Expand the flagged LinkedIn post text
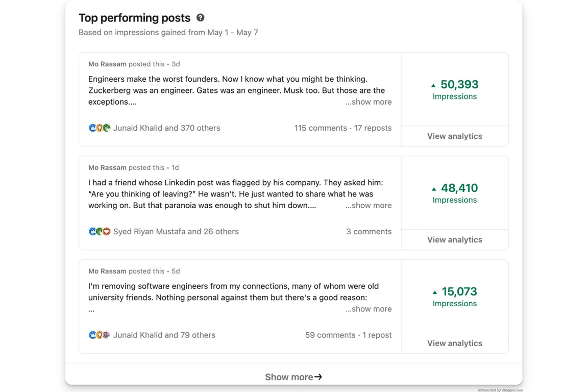 click(x=369, y=206)
